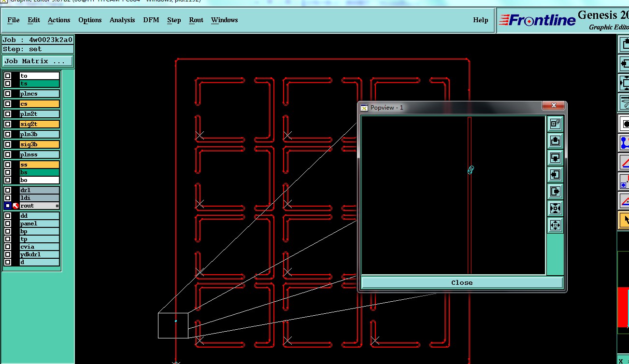Toggle display checkbox for layer 'pln2t'
Screen dimensions: 629x364
[8, 114]
